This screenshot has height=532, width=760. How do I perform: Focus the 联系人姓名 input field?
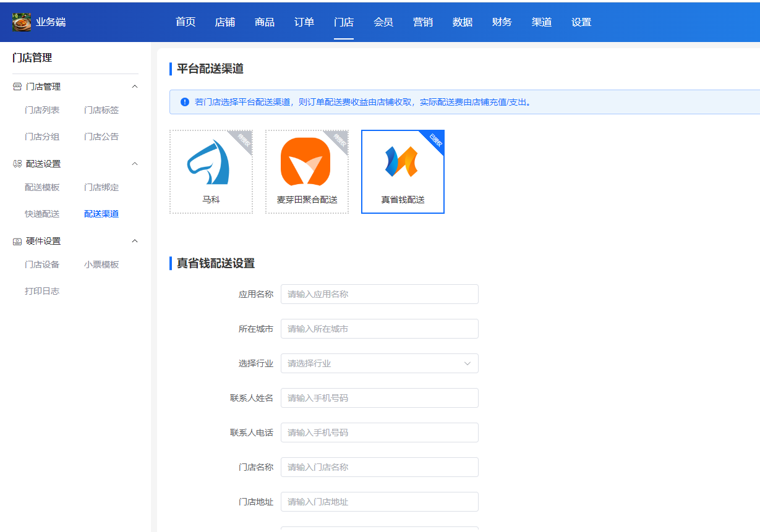[x=380, y=398]
